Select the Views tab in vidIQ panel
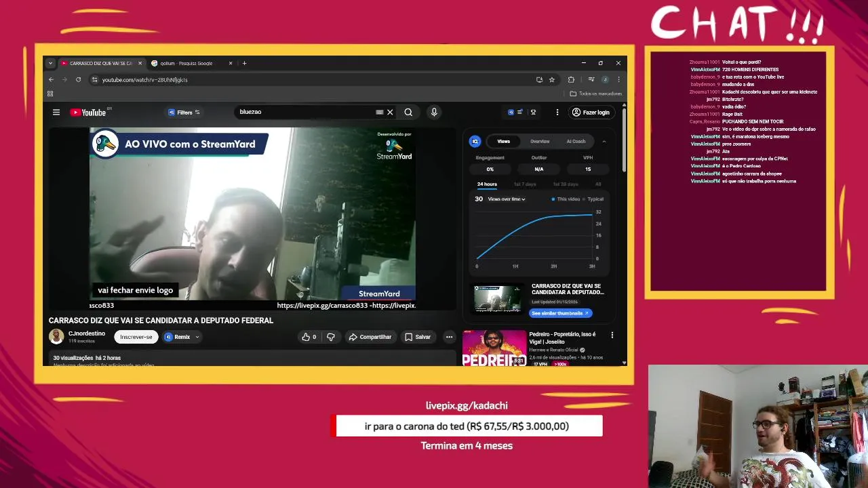 (504, 141)
